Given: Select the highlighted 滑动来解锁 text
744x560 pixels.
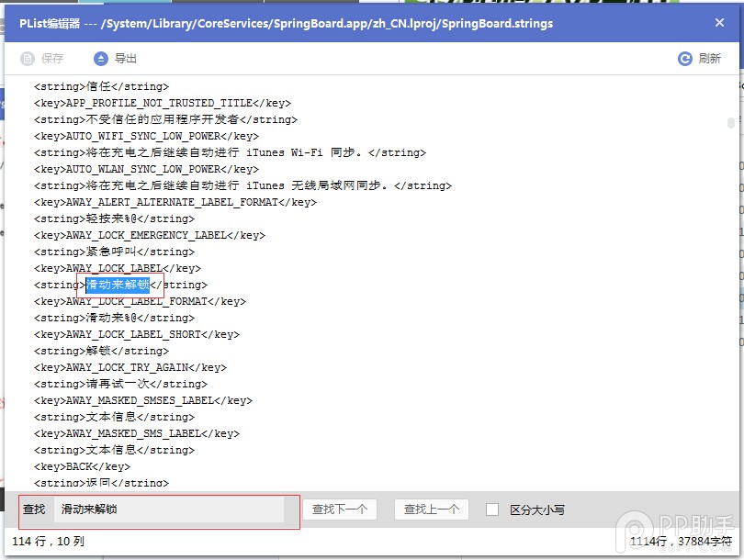Looking at the screenshot, I should (x=117, y=285).
